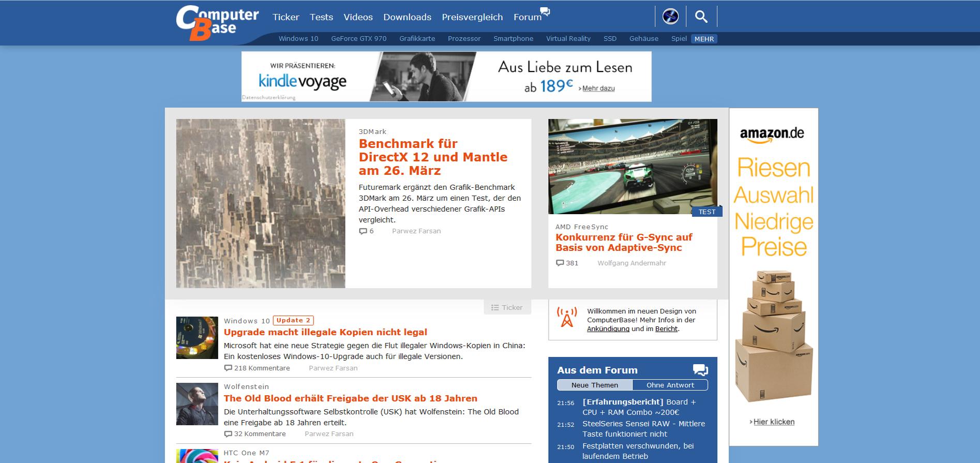The image size is (980, 463).
Task: Expand the MEHR topics button
Action: pyautogui.click(x=704, y=39)
